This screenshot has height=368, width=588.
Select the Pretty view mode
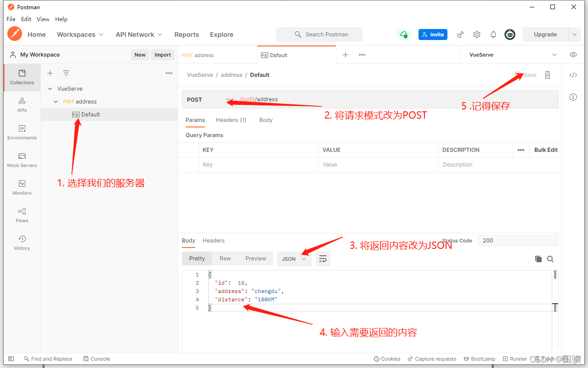[197, 259]
